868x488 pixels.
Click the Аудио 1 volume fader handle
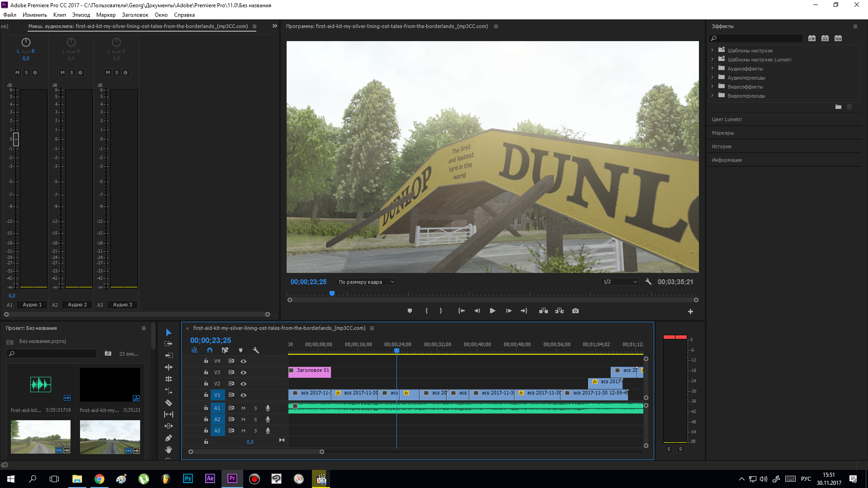pyautogui.click(x=16, y=139)
